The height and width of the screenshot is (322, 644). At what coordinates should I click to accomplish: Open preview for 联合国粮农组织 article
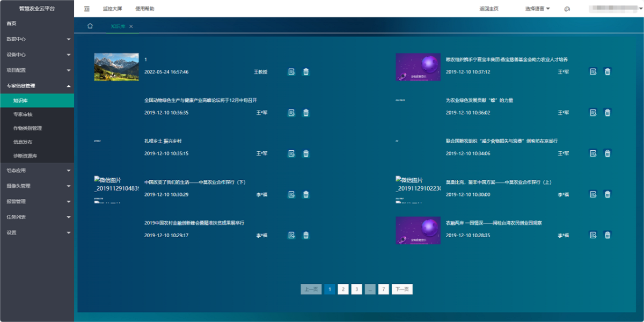click(x=593, y=153)
